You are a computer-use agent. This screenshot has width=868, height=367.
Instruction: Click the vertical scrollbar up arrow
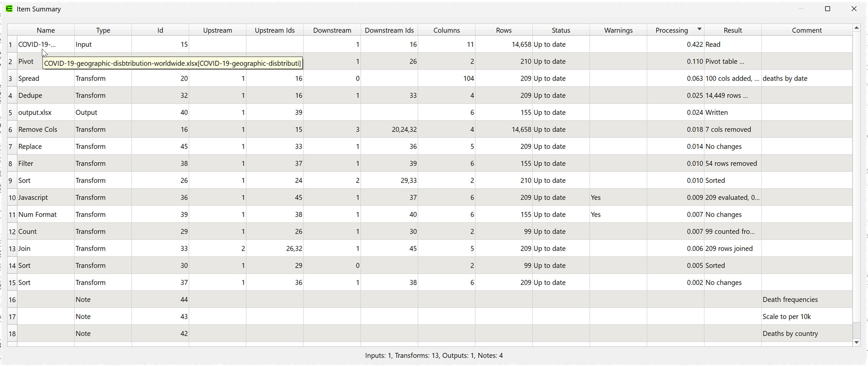(x=857, y=28)
